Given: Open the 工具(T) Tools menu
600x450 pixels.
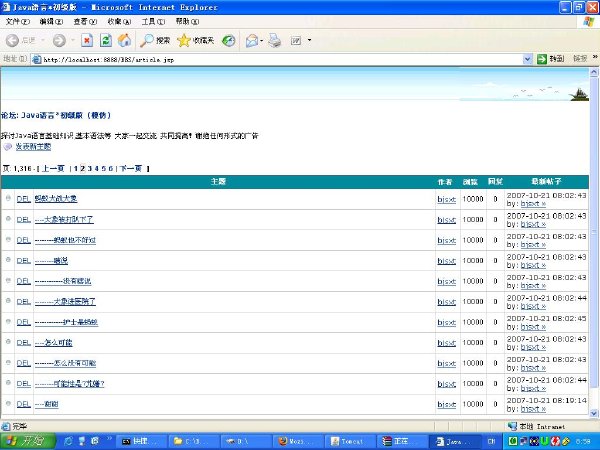Looking at the screenshot, I should tap(153, 21).
